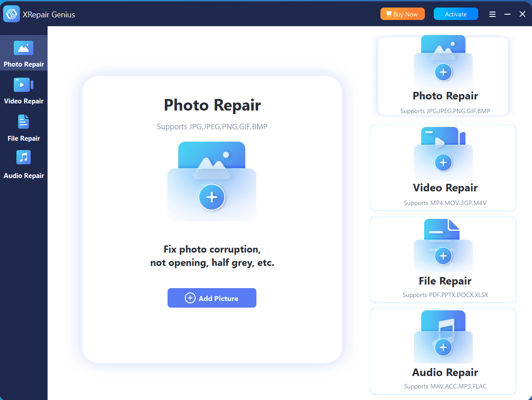Click the plus icon on Video Repair card

point(443,162)
